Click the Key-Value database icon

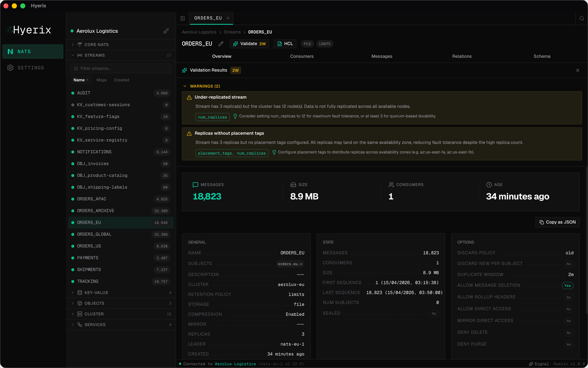coord(80,293)
